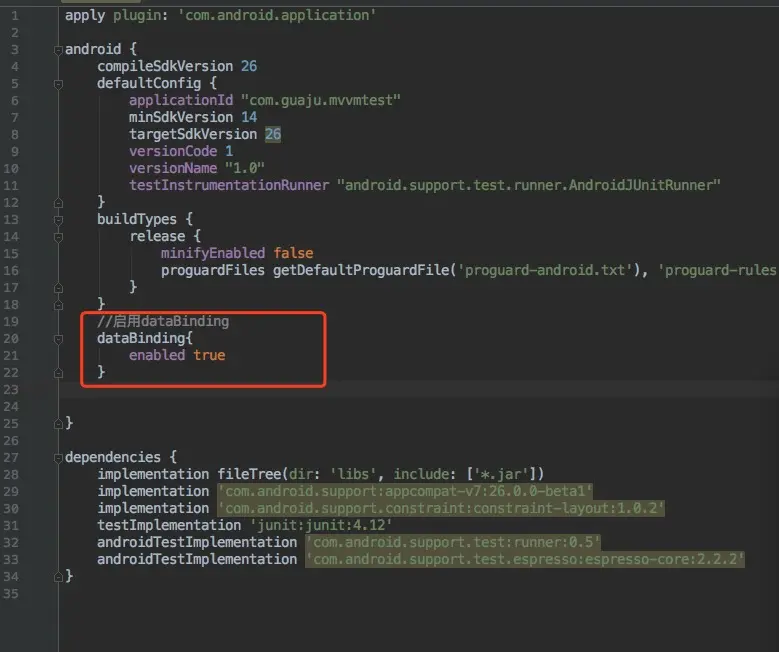Click the applicationId property
This screenshot has height=652, width=779.
coord(181,100)
